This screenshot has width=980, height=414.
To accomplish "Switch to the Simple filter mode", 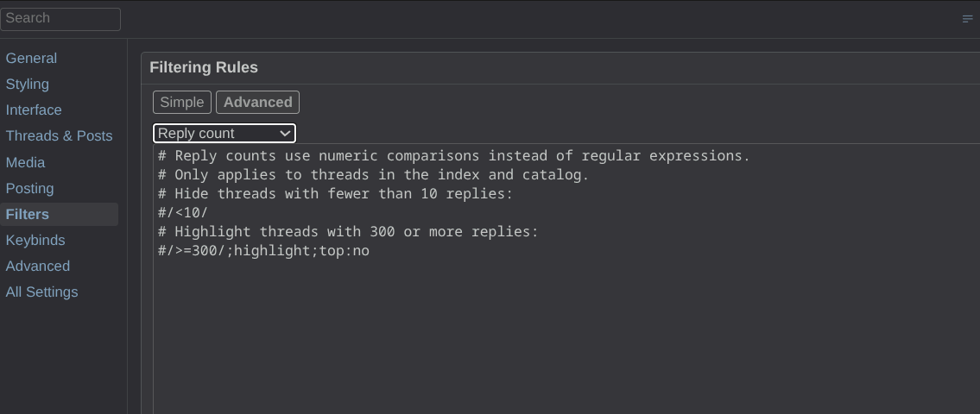I will (x=182, y=103).
